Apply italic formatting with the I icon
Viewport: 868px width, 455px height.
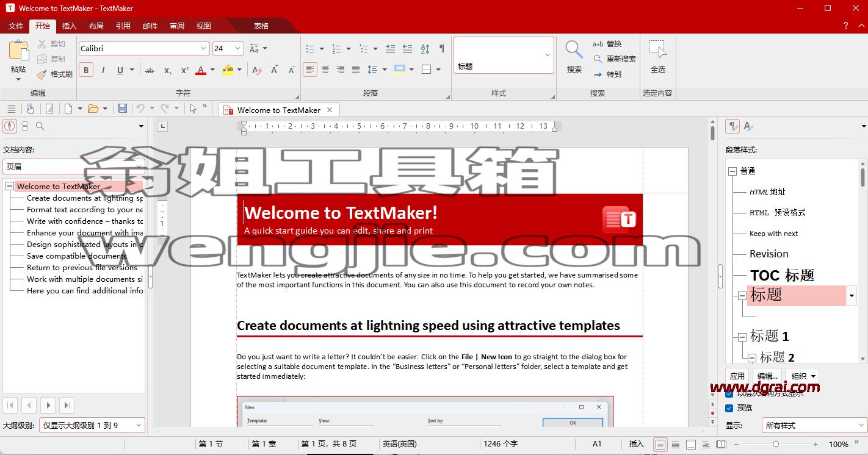(103, 70)
